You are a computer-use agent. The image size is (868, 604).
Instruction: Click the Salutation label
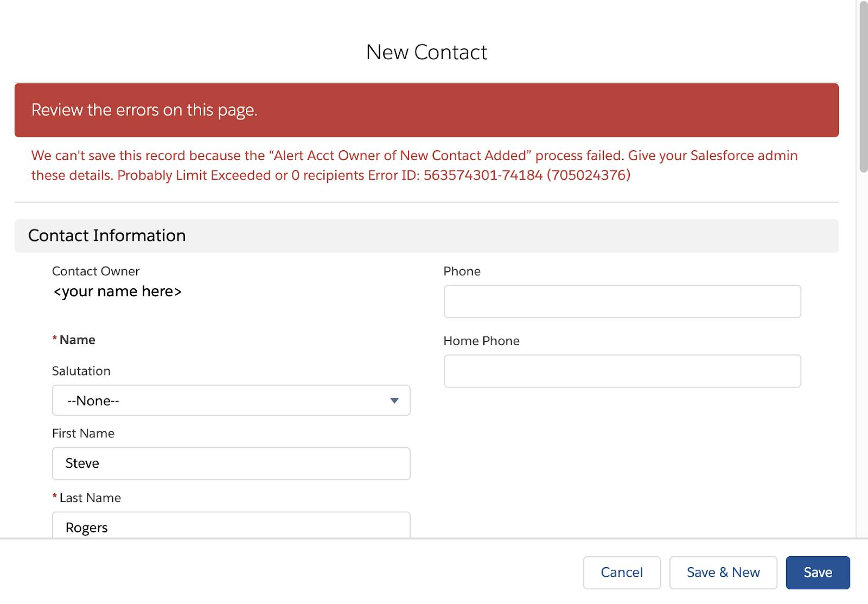coord(81,371)
